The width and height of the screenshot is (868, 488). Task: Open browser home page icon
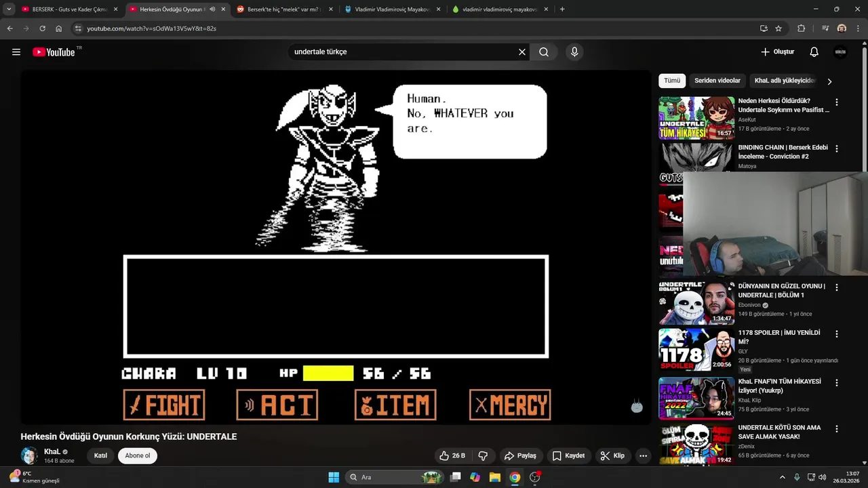click(59, 28)
